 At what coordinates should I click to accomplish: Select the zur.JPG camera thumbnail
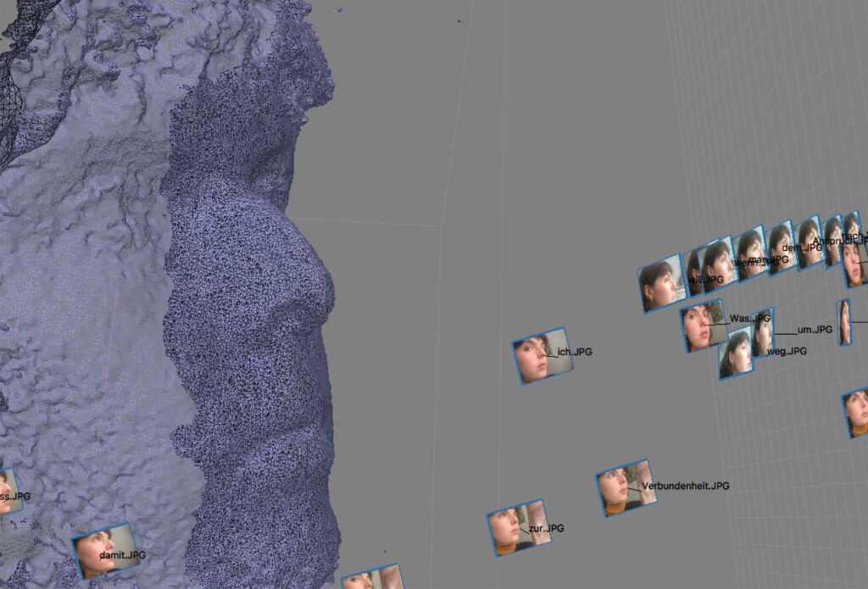click(x=519, y=527)
